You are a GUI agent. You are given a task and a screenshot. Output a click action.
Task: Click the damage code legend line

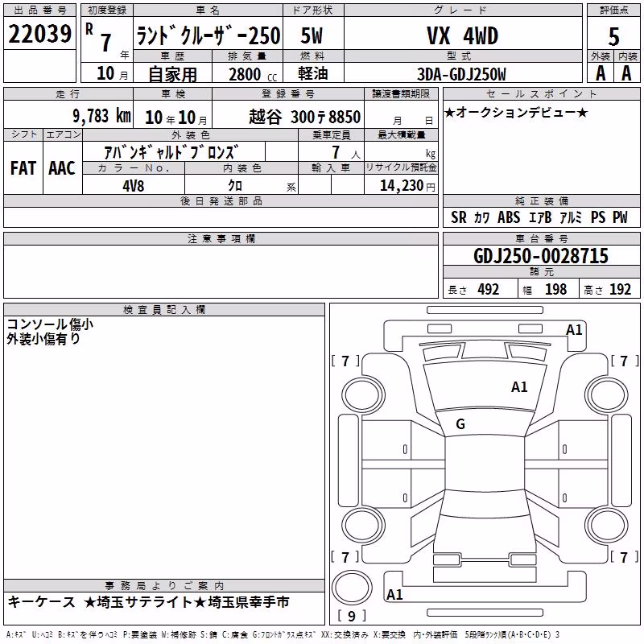pos(283,635)
